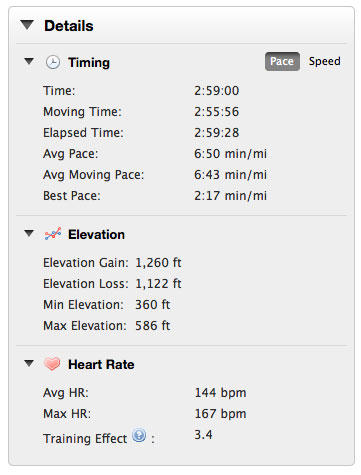
Task: Switch timing display to Pace
Action: pyautogui.click(x=282, y=61)
